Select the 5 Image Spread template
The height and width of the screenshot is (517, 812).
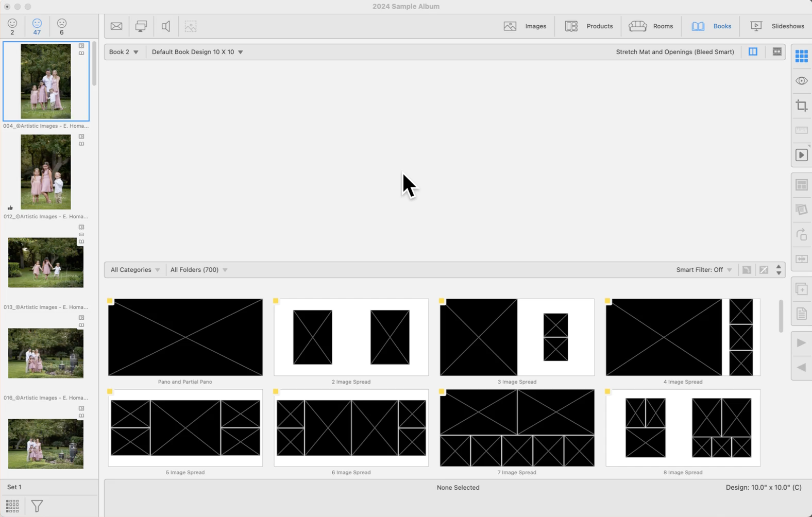(x=185, y=428)
